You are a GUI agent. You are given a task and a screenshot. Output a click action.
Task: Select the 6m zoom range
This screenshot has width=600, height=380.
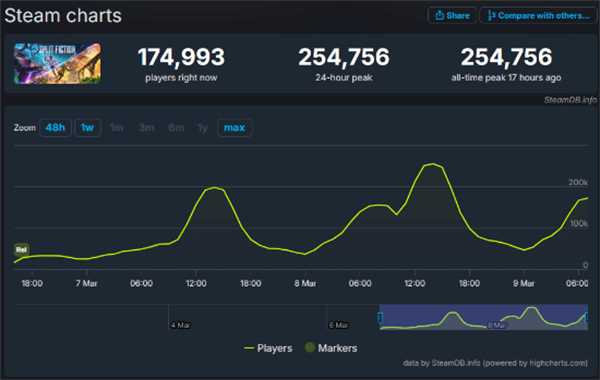176,127
